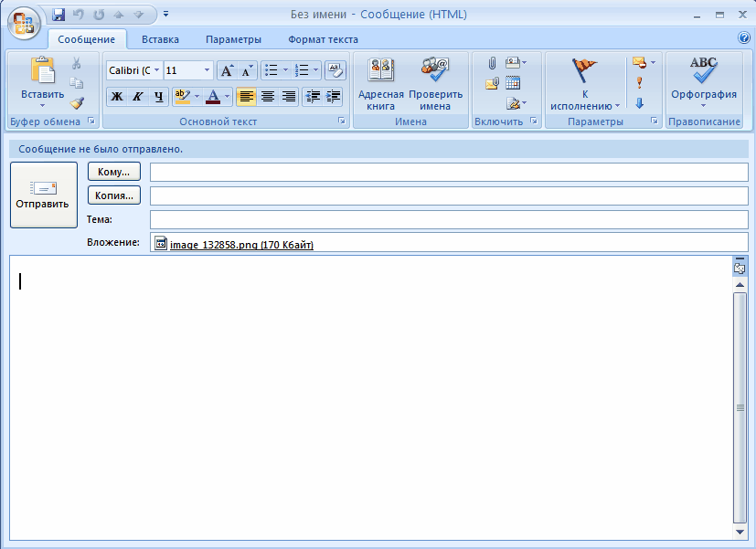
Task: Click the Тема subject input field
Action: (x=448, y=219)
